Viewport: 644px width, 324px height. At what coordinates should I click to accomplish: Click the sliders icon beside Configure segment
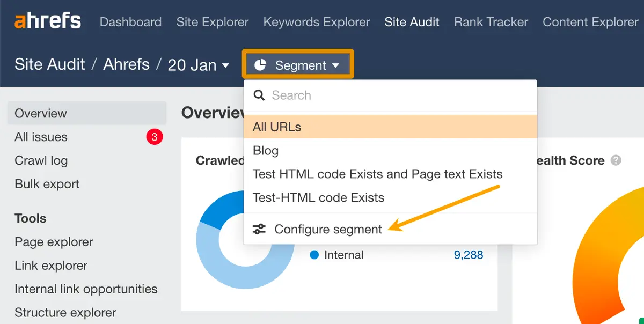coord(259,230)
